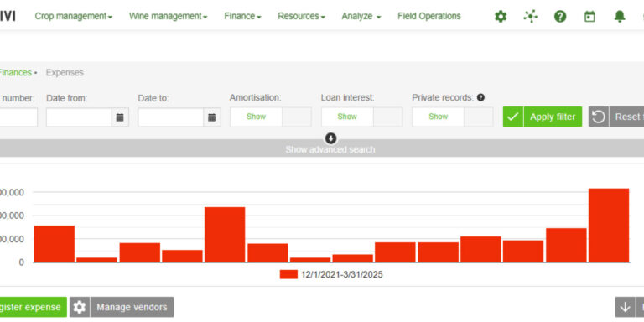The height and width of the screenshot is (322, 644).
Task: Expand the Wine management dropdown menu
Action: click(168, 17)
